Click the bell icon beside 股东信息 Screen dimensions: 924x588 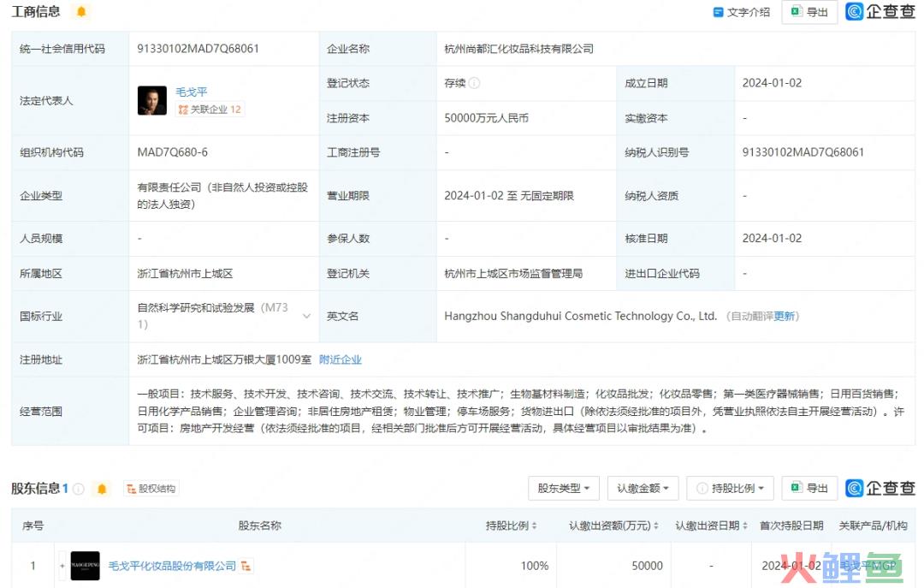[x=101, y=489]
